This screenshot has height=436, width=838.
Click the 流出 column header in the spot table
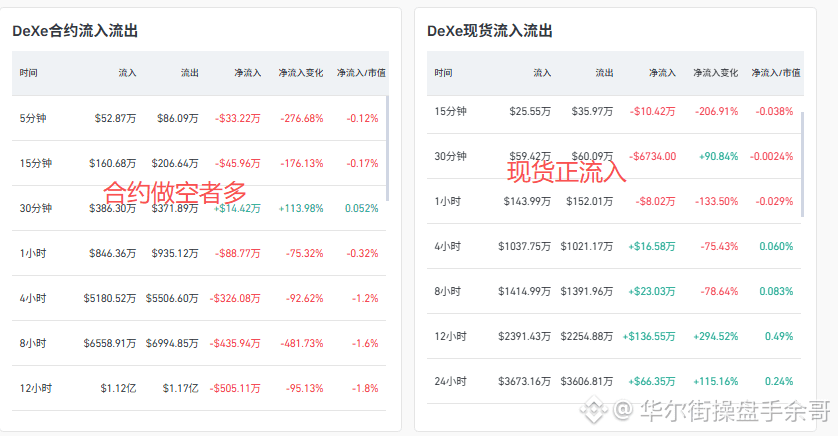pos(604,73)
